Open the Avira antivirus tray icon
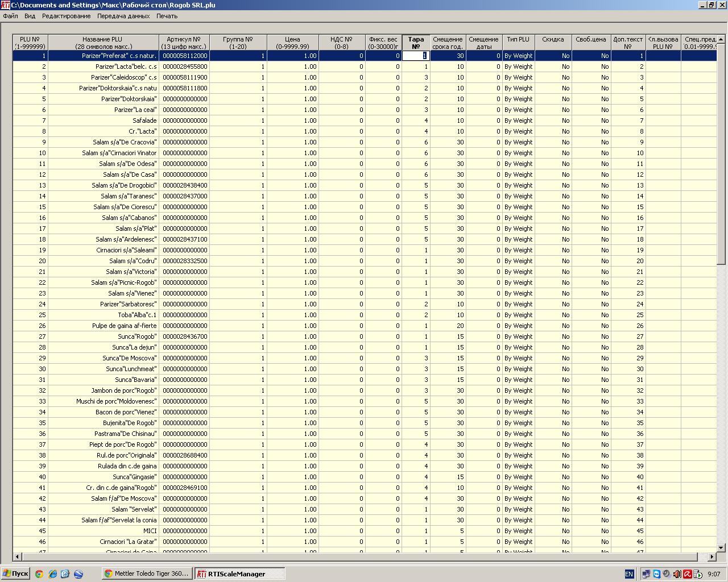Viewport: 728px width, 582px height. pyautogui.click(x=687, y=574)
